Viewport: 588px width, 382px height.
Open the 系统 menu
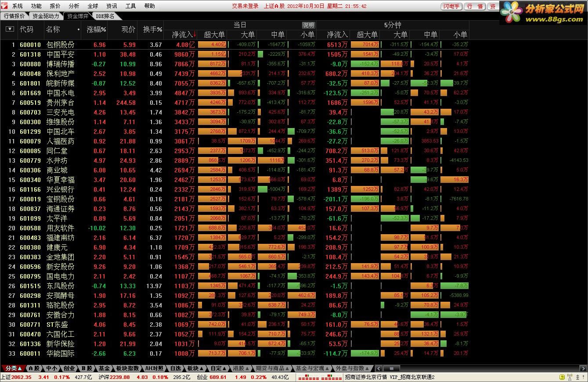pyautogui.click(x=18, y=6)
